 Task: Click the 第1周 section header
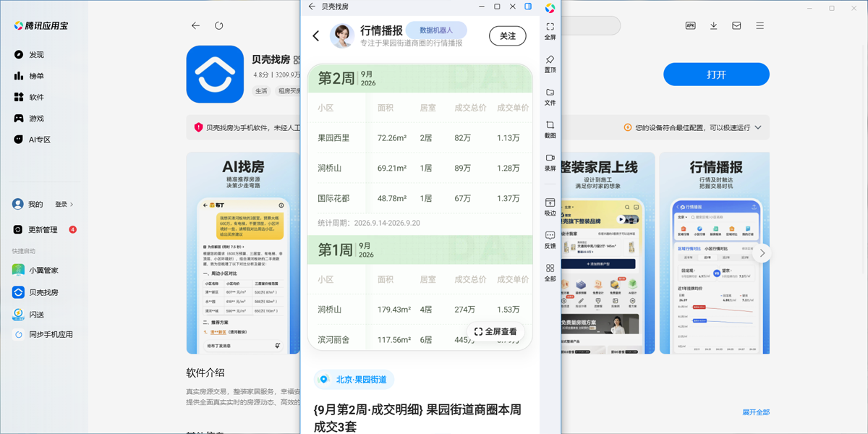pos(420,250)
